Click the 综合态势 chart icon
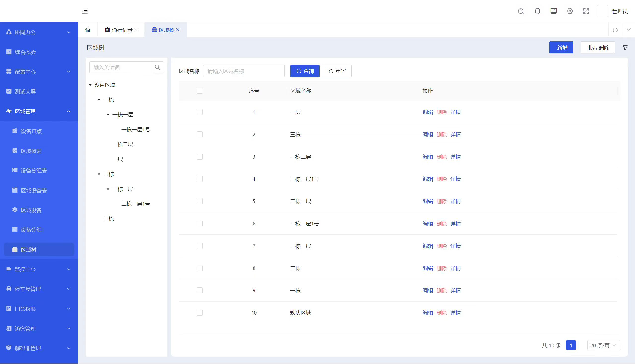Screen dimensions: 635x364 [x=9, y=52]
